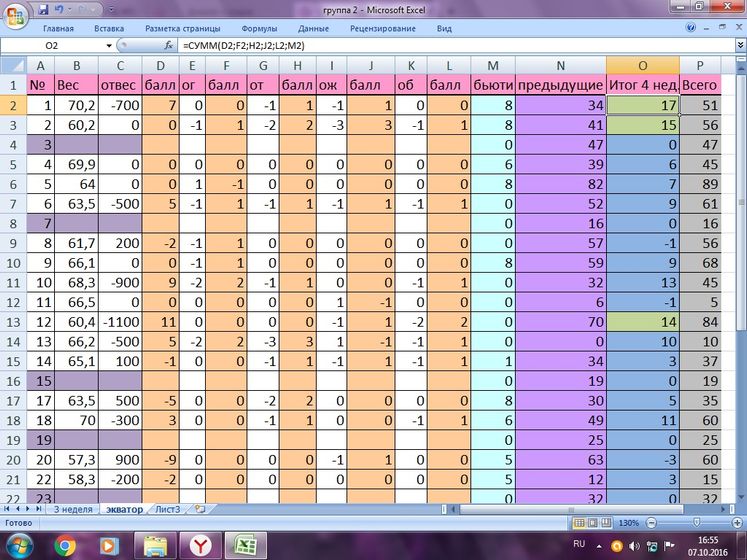The height and width of the screenshot is (560, 747).
Task: Click the horizontal scrollbar thumb
Action: pos(571,509)
